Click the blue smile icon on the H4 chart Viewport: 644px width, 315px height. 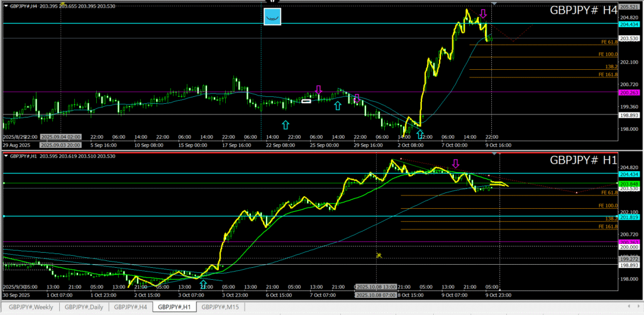(272, 18)
